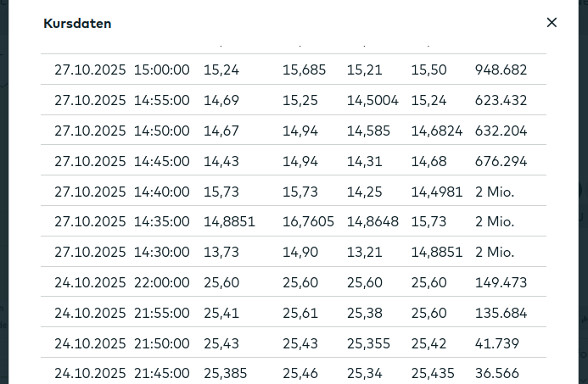Click volume value 676.294

501,161
